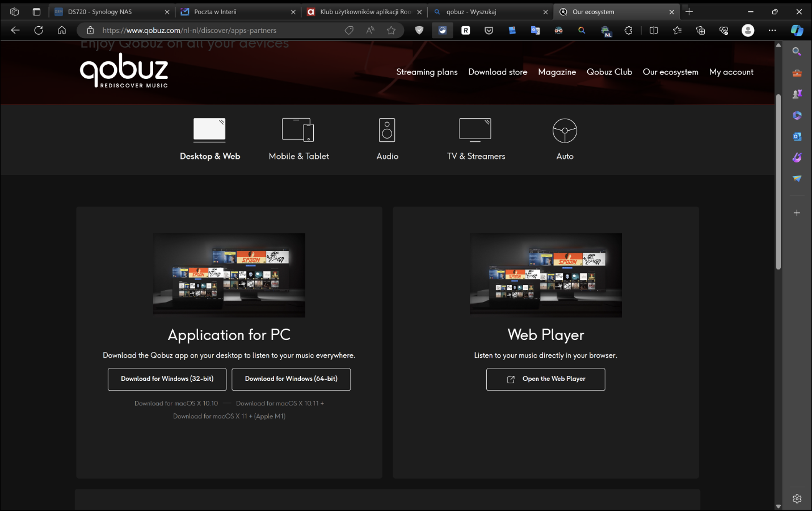Switch to qobuz - Wyszukaj tab
The width and height of the screenshot is (812, 511).
tap(490, 11)
